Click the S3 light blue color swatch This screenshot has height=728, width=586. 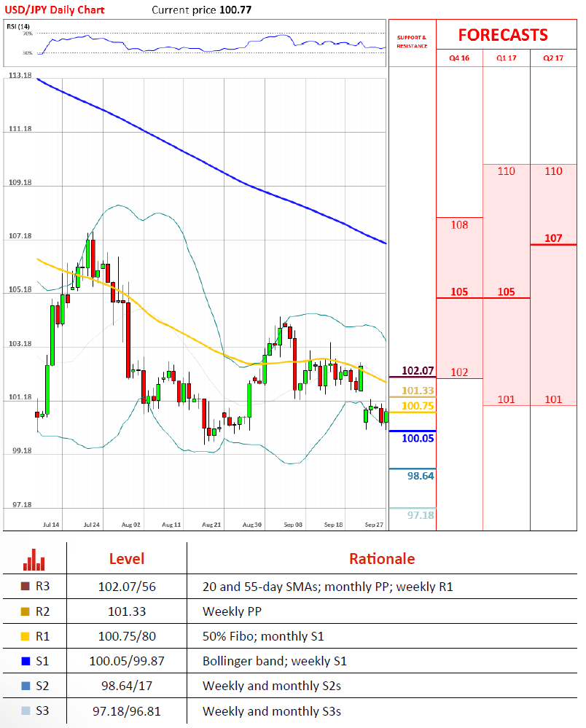[x=26, y=711]
